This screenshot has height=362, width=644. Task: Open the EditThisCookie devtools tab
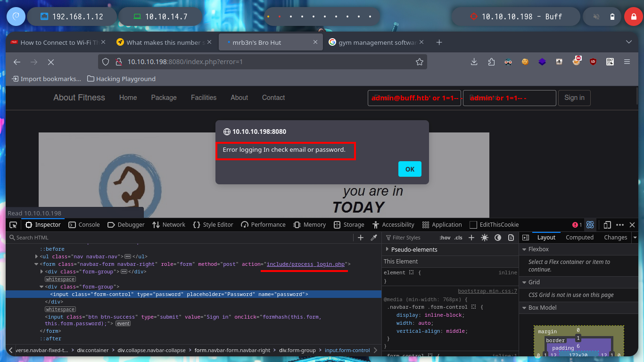[x=494, y=225]
